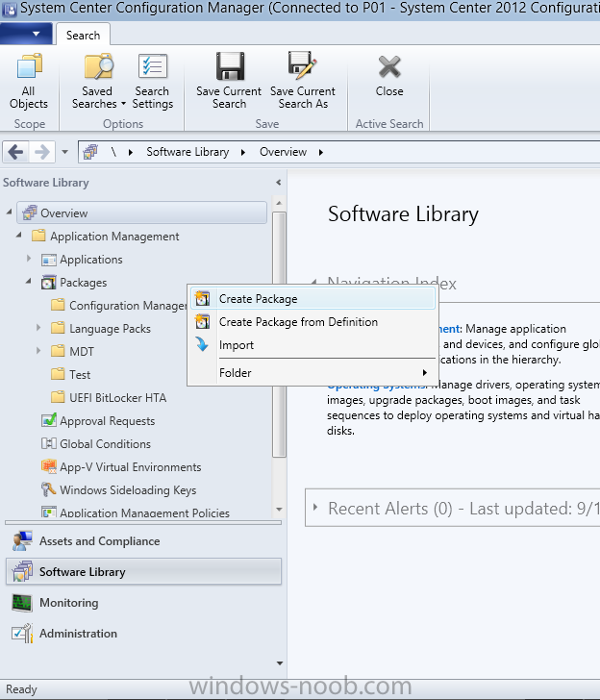Select Overview in the breadcrumb path
This screenshot has height=700, width=600.
(x=283, y=152)
